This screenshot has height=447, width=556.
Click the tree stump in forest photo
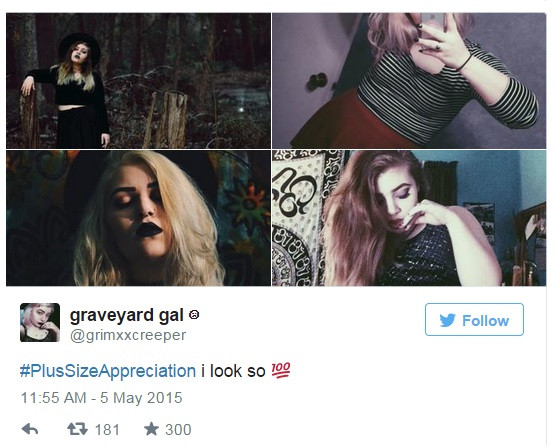[166, 119]
